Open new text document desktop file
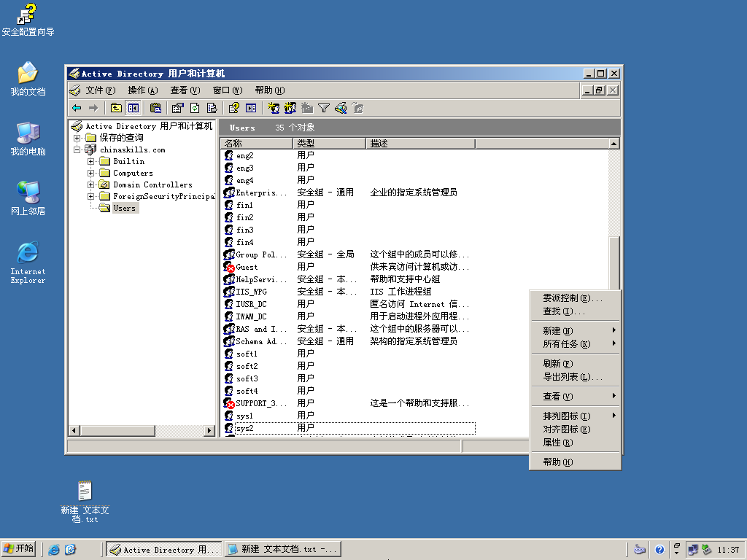Viewport: 747px width, 560px height. 85,502
